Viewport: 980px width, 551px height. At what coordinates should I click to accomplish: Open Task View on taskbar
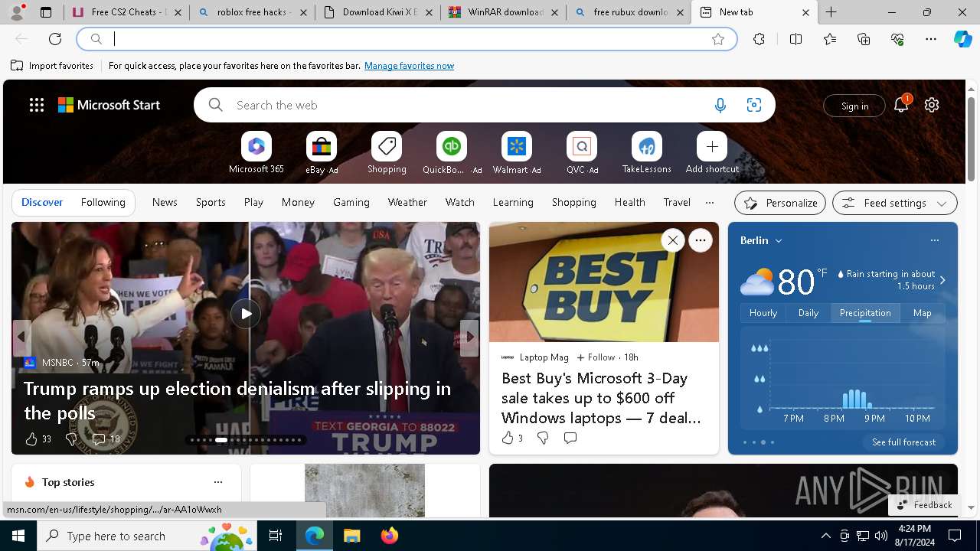click(276, 536)
